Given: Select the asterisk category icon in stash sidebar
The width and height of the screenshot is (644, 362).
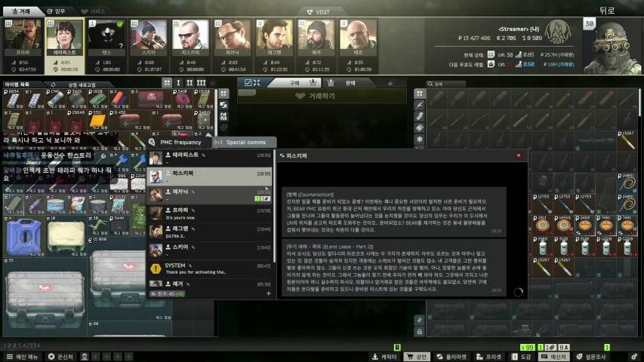Looking at the screenshot, I should [x=419, y=139].
